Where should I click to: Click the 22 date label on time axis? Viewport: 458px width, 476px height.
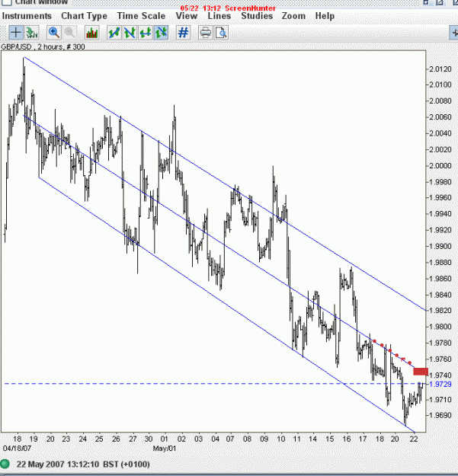pyautogui.click(x=414, y=439)
